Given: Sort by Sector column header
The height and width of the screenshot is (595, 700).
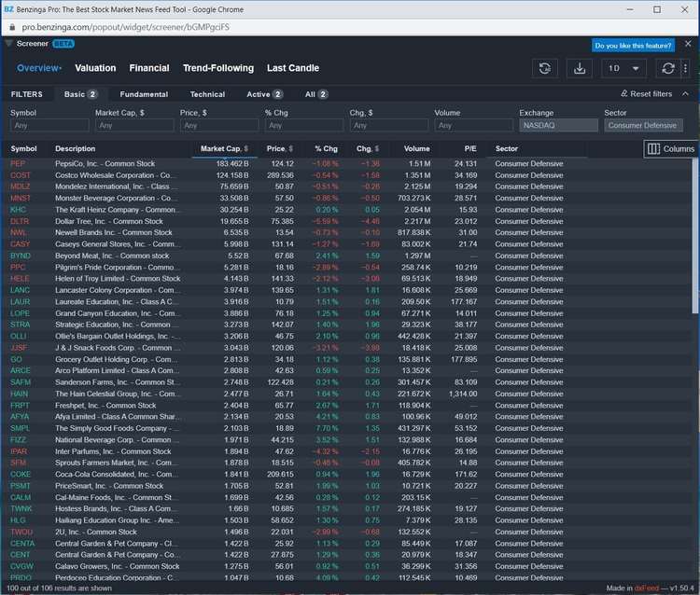Looking at the screenshot, I should click(x=506, y=148).
